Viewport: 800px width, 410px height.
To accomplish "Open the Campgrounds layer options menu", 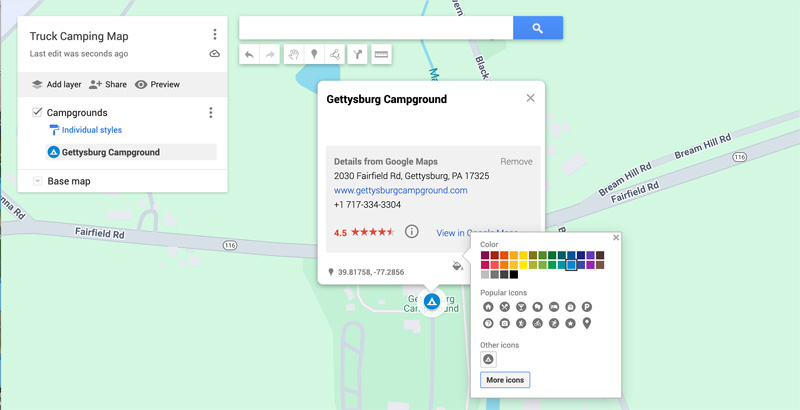I will pyautogui.click(x=210, y=113).
